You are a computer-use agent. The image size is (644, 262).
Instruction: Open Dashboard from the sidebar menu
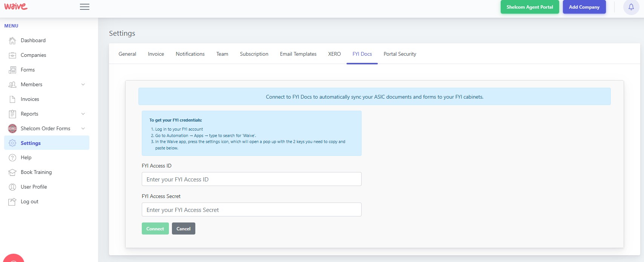pyautogui.click(x=33, y=40)
